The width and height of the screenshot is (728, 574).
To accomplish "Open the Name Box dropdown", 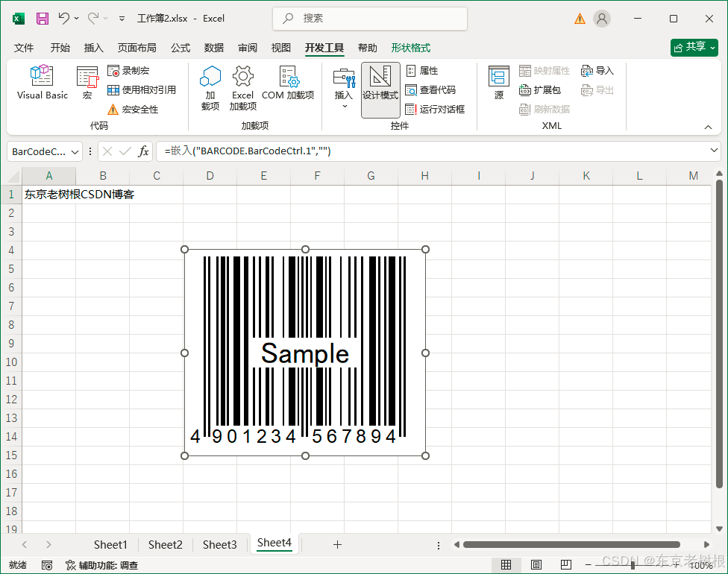I will point(75,152).
